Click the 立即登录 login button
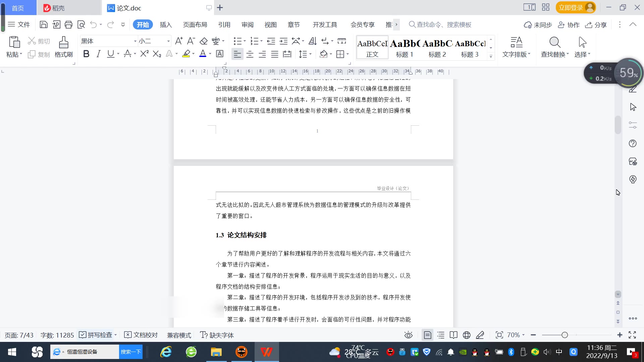 point(571,7)
